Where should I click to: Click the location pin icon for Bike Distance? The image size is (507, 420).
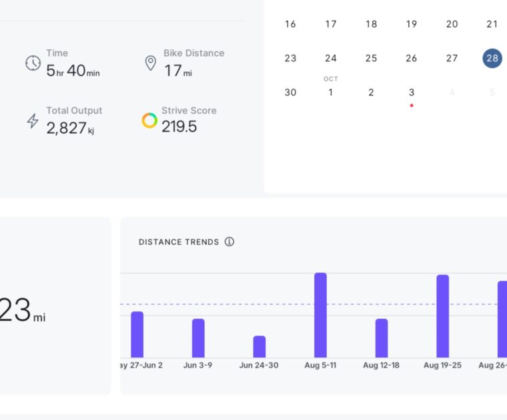pyautogui.click(x=151, y=63)
